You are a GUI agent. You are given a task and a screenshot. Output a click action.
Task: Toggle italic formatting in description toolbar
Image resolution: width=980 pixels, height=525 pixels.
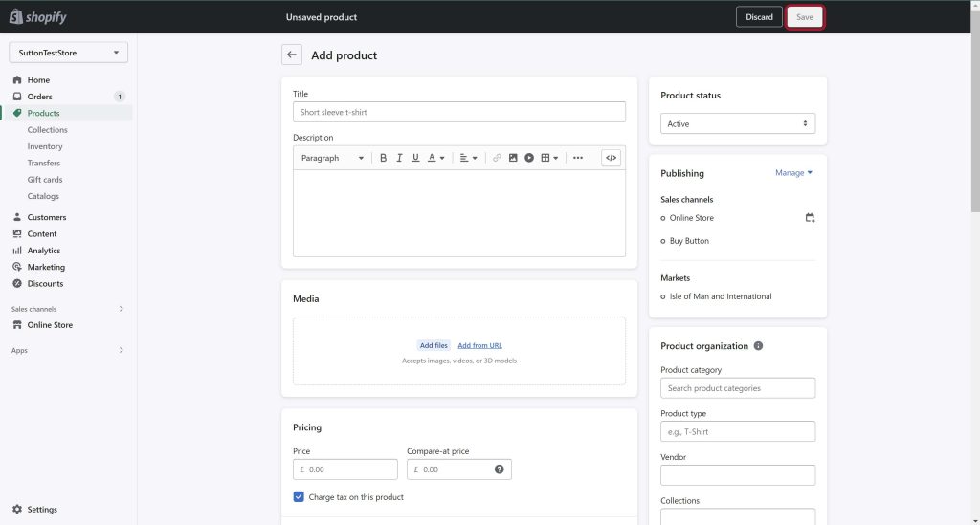pos(399,158)
